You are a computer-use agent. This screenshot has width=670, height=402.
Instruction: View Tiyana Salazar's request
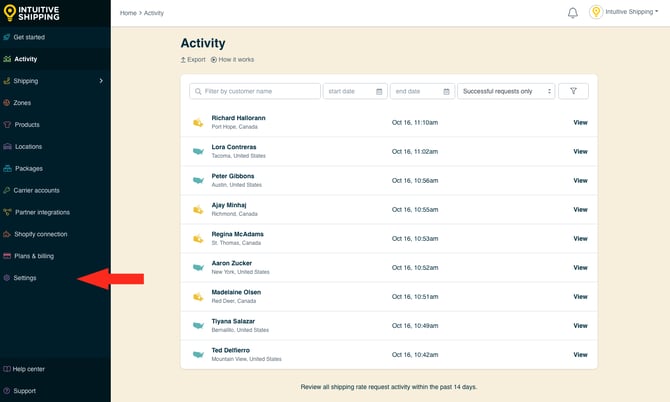[x=580, y=326]
